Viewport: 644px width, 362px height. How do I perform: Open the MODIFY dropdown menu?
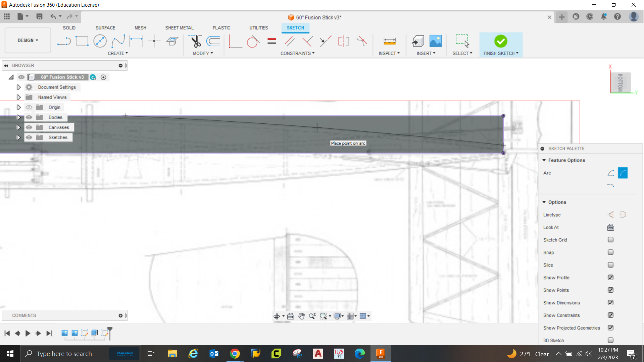pos(203,53)
